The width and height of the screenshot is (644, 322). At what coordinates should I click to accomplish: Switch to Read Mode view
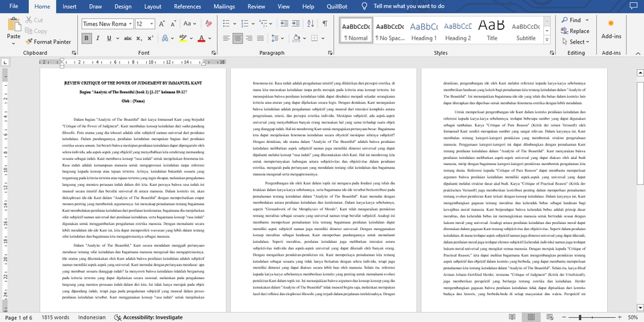coord(512,317)
